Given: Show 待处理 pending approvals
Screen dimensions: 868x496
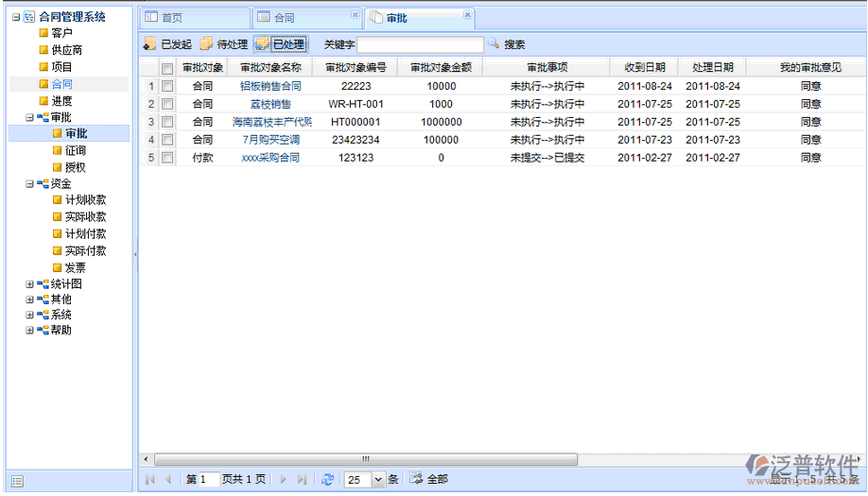Looking at the screenshot, I should [x=223, y=44].
